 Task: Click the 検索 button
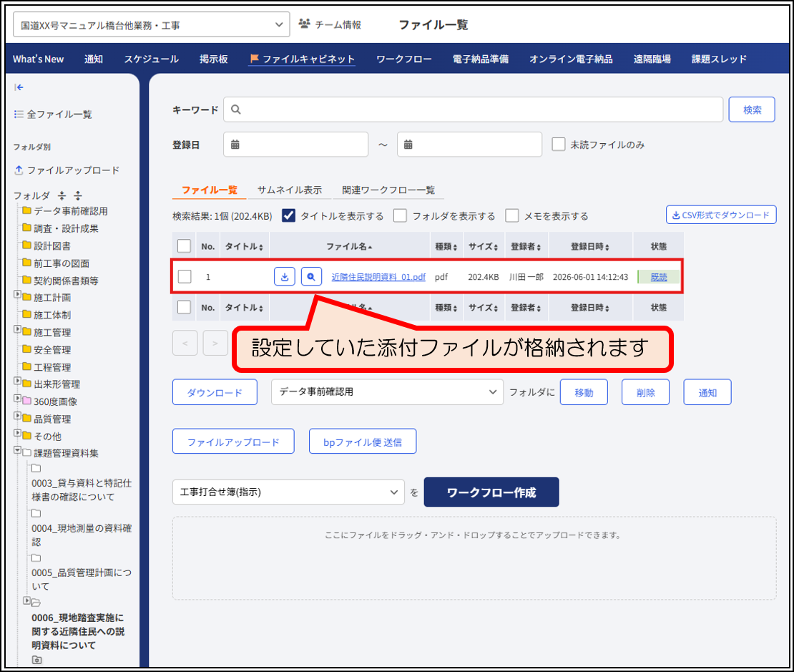pos(752,109)
